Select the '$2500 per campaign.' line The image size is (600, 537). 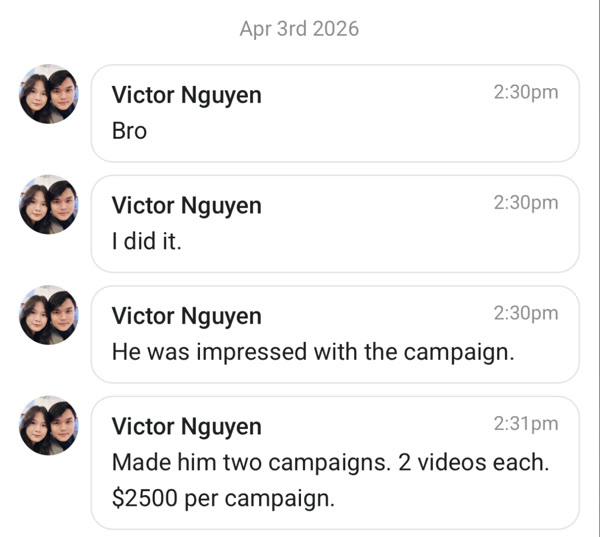222,497
